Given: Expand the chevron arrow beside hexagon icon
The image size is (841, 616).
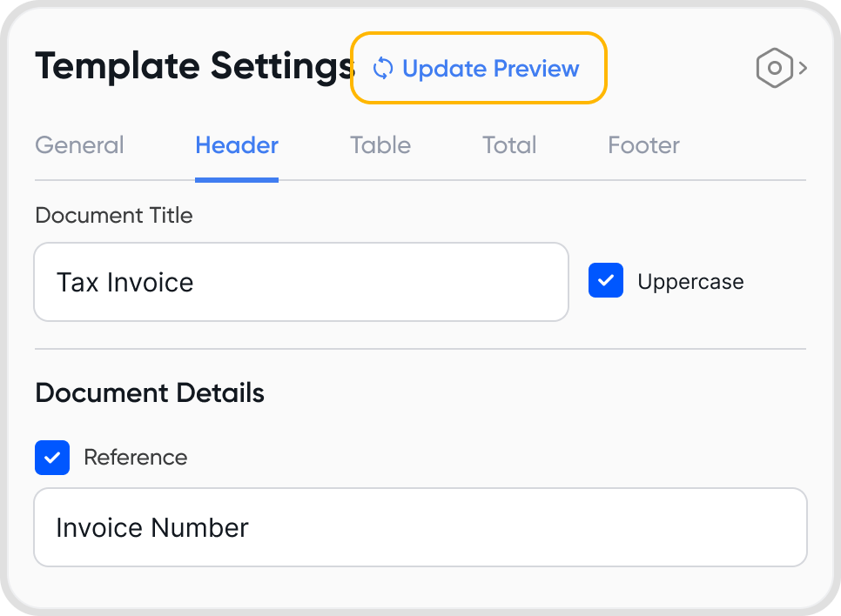Looking at the screenshot, I should pos(804,69).
